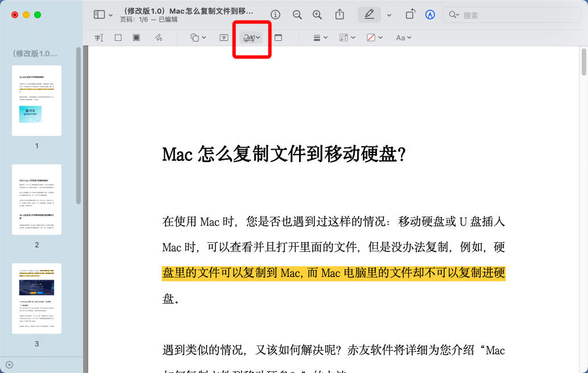The width and height of the screenshot is (588, 373).
Task: Select the text selection tool
Action: click(98, 38)
